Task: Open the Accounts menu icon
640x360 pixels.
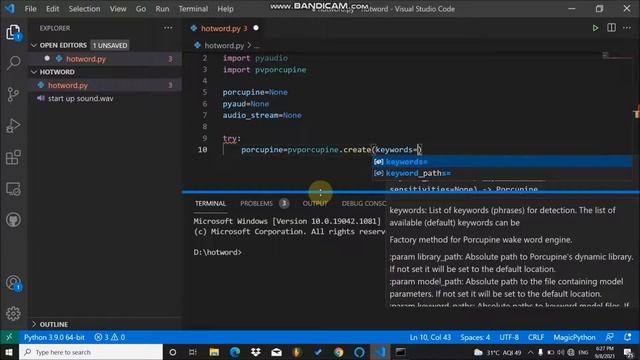Action: pos(13,283)
